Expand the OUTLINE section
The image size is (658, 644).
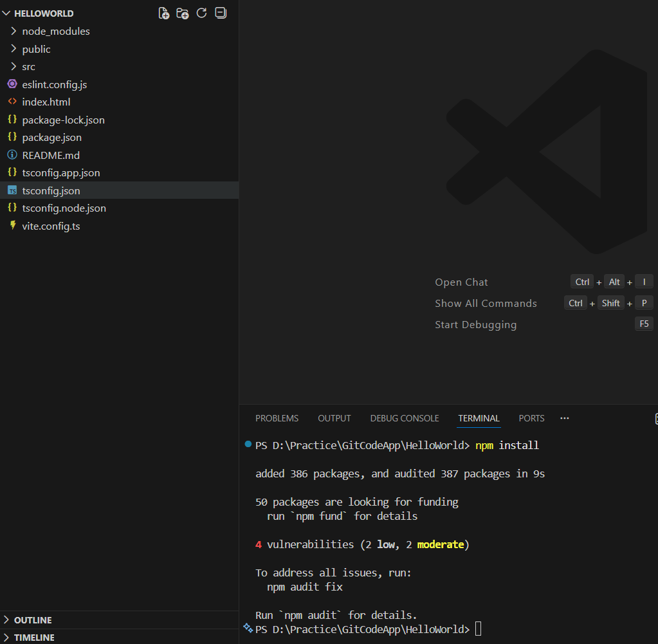click(33, 620)
